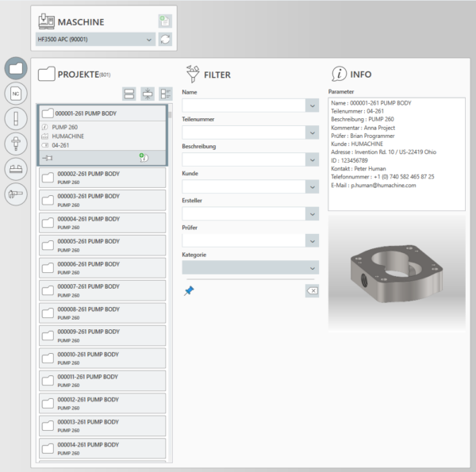Open the NC programs sidebar icon
This screenshot has width=476, height=472.
point(16,94)
